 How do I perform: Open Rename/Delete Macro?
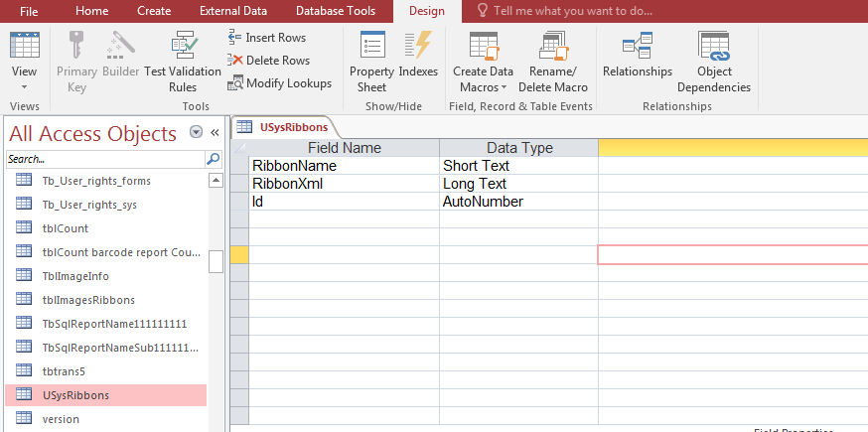pos(552,62)
